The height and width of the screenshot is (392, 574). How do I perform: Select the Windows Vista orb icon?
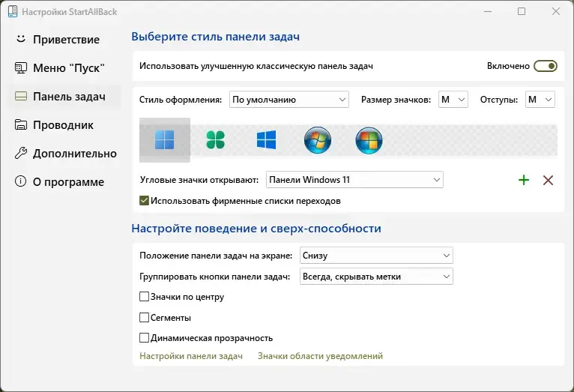pos(369,140)
